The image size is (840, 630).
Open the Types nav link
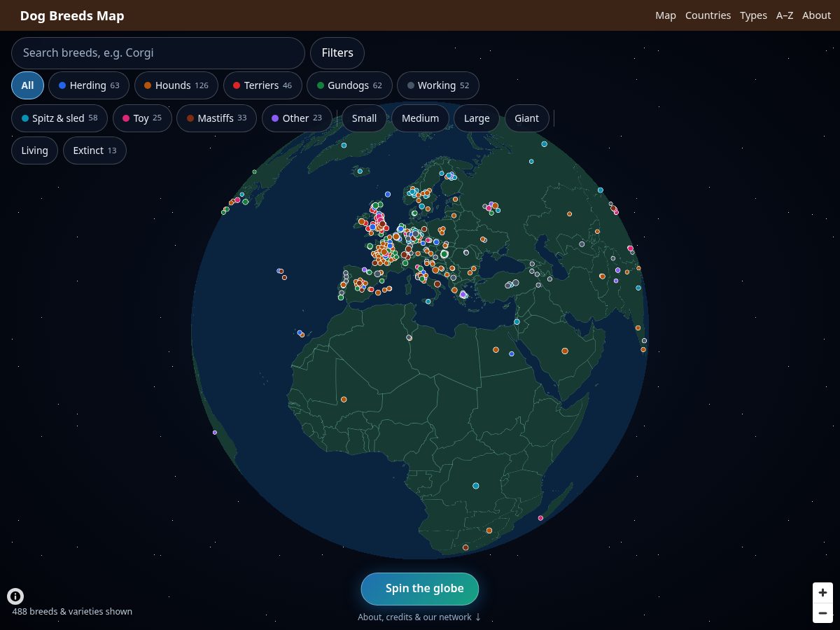753,15
